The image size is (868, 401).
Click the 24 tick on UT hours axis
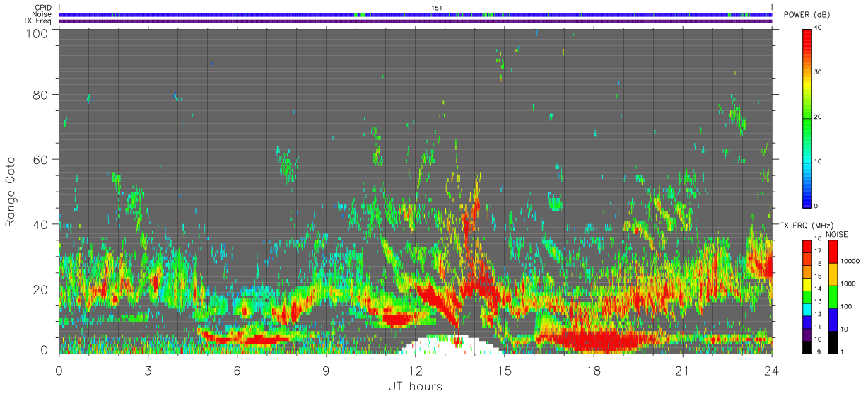pyautogui.click(x=772, y=370)
